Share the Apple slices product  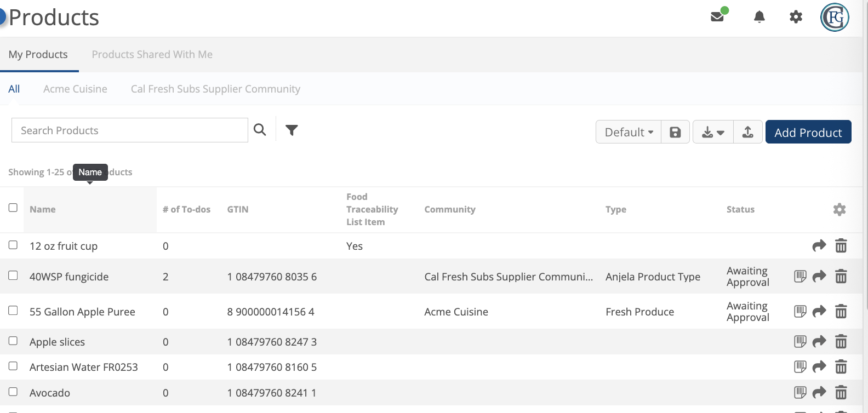click(819, 342)
